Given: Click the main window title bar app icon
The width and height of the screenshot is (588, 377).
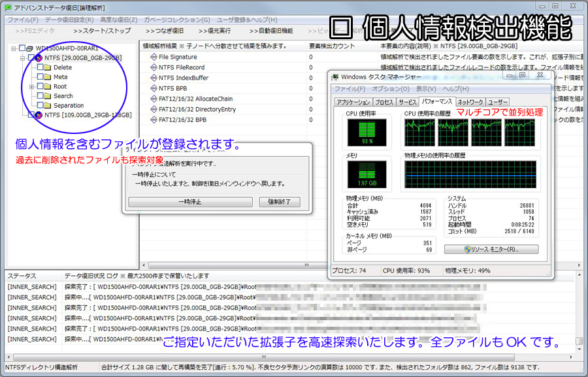Looking at the screenshot, I should coord(8,7).
